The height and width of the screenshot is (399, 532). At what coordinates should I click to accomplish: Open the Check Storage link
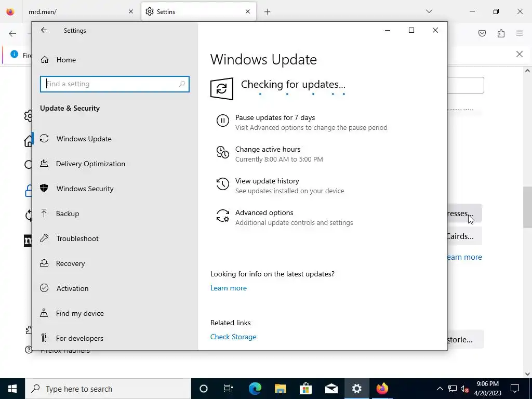(x=233, y=337)
